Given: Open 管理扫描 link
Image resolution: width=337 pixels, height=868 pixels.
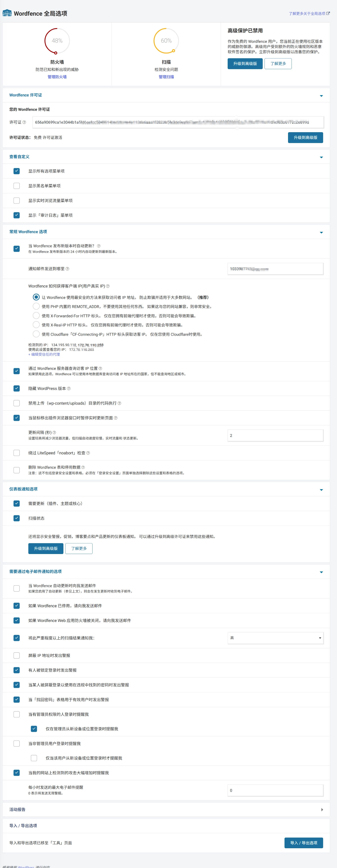Looking at the screenshot, I should [166, 77].
